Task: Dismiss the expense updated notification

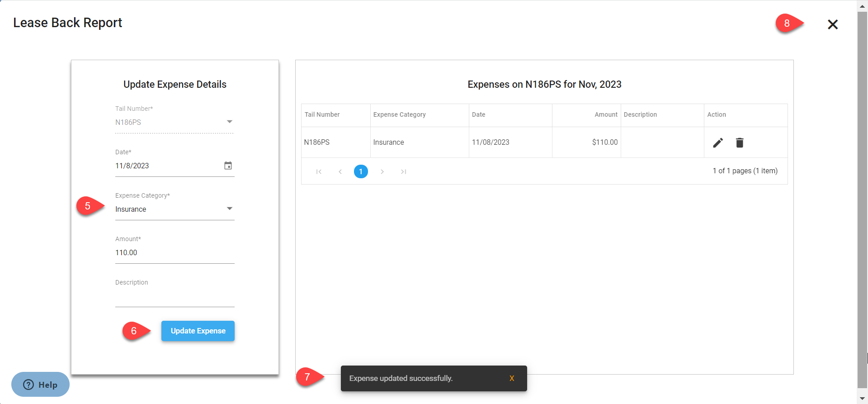Action: pos(511,378)
